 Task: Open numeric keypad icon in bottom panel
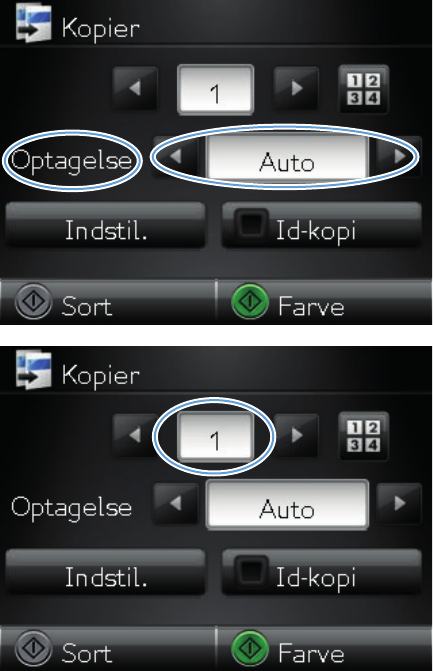click(363, 436)
